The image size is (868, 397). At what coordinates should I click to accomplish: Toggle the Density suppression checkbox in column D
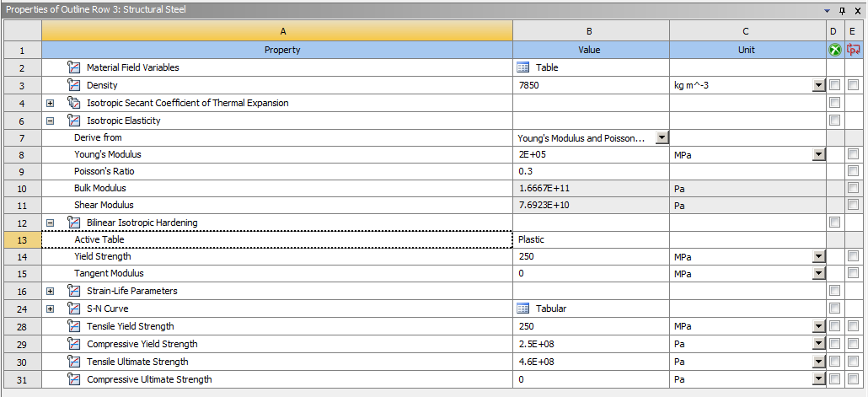(835, 85)
